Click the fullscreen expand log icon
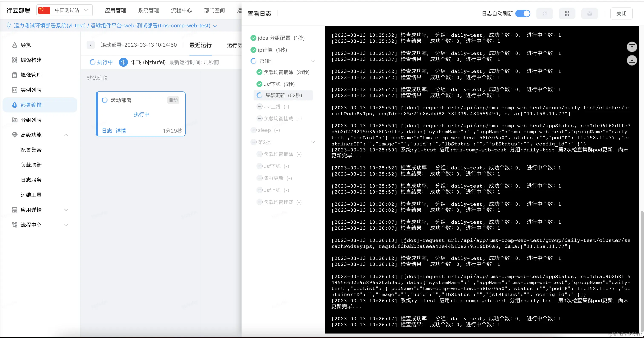This screenshot has width=644, height=338. 567,13
